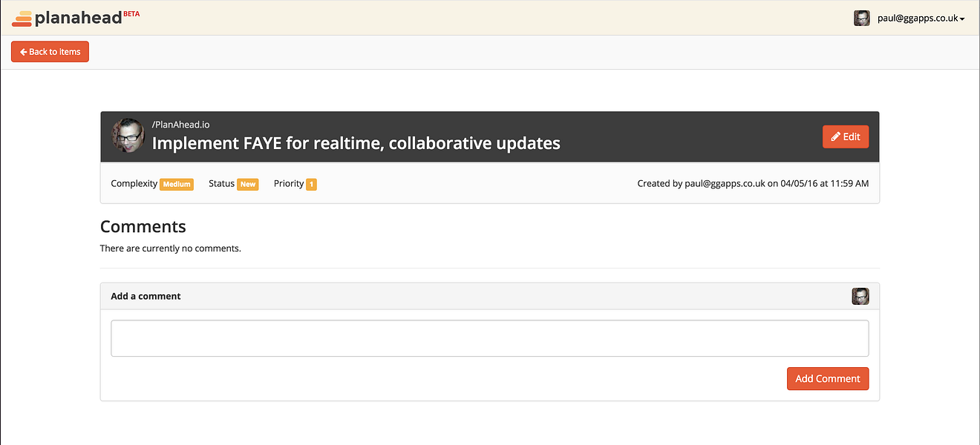Click the Edit button with pencil icon
The image size is (980, 445).
846,136
